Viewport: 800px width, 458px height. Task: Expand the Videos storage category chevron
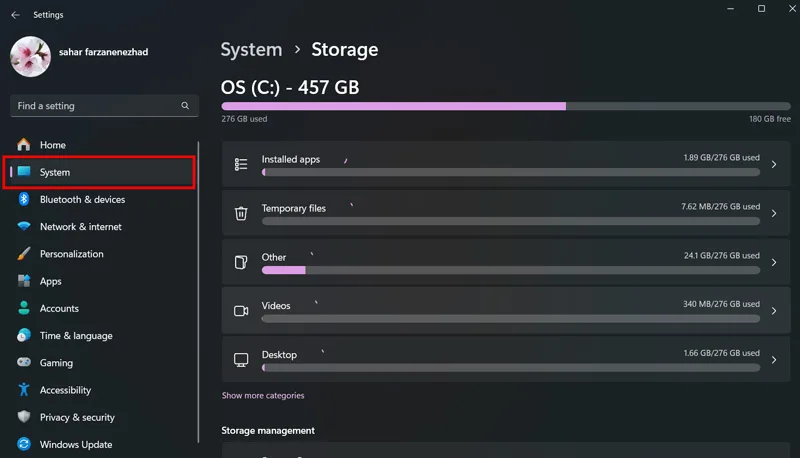[774, 311]
